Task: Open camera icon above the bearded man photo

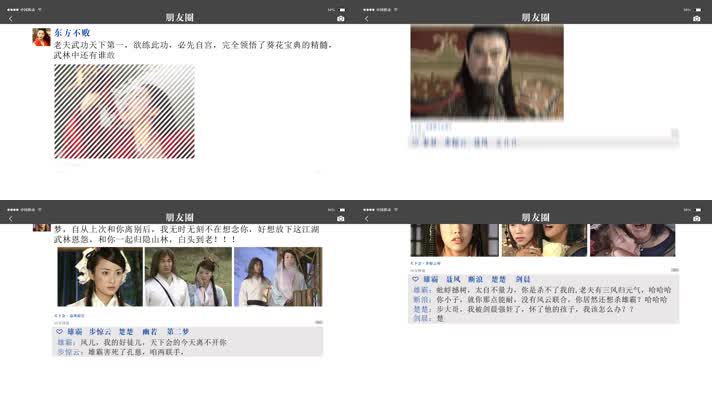Action: tap(697, 19)
